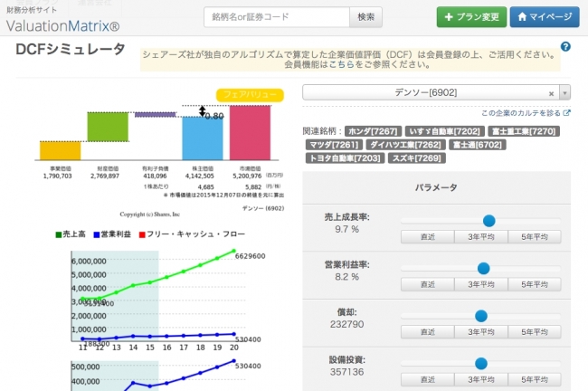The width and height of the screenshot is (588, 391).
Task: Set 営業利益率 to 5年平均
Action: pyautogui.click(x=535, y=284)
